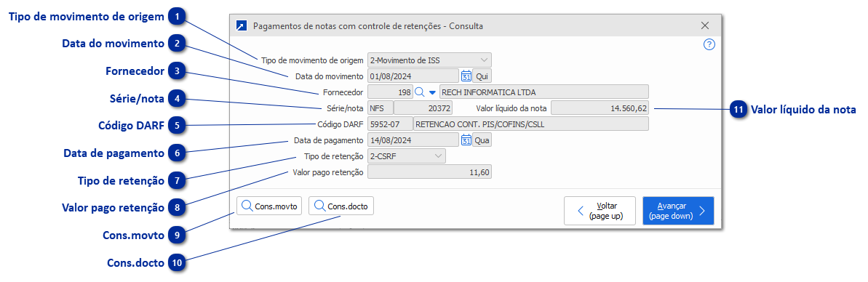Click the 'Tipo de retenção' form label
Viewport: 868px width, 282px height.
tap(333, 156)
